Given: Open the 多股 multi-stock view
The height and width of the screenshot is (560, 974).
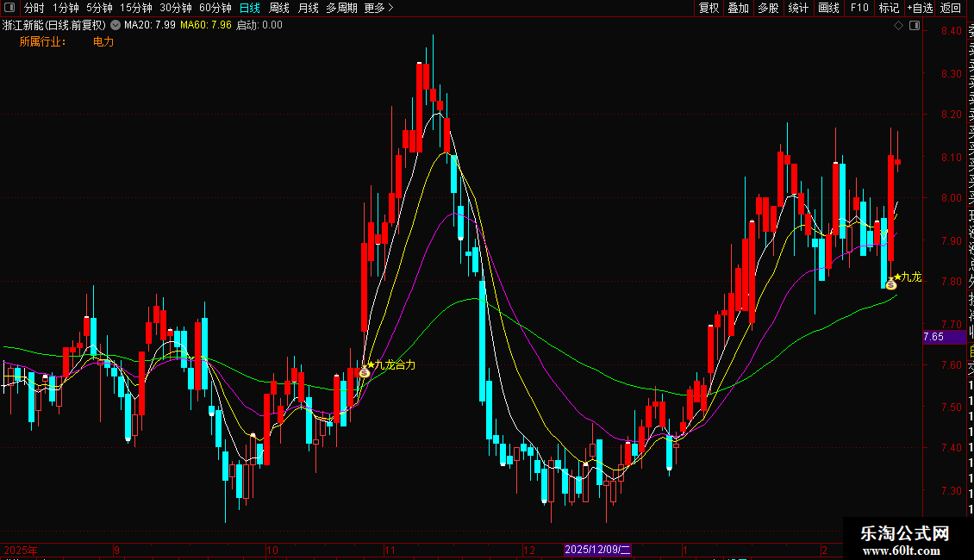Looking at the screenshot, I should point(768,8).
